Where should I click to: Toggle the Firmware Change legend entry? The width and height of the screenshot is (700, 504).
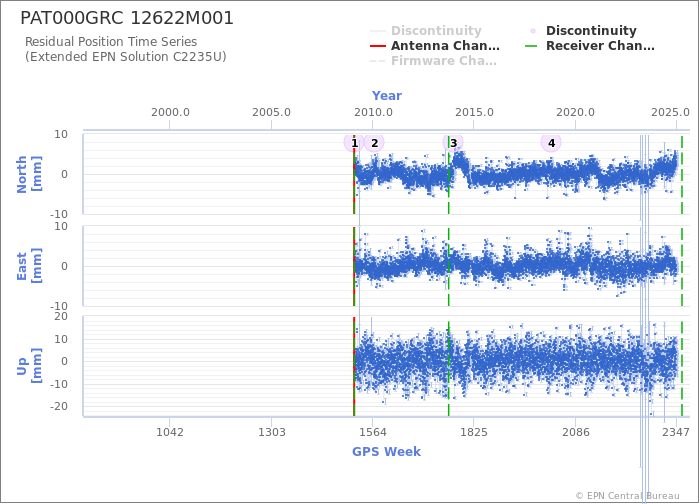pos(433,61)
